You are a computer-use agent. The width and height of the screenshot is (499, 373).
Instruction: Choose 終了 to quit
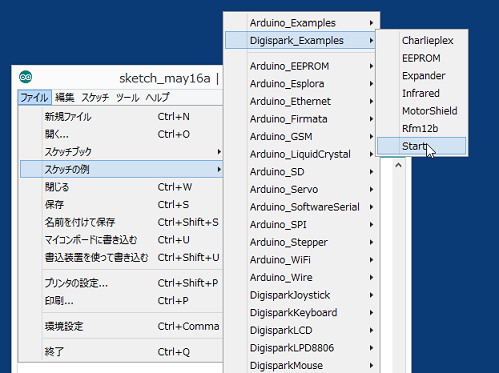(x=121, y=352)
